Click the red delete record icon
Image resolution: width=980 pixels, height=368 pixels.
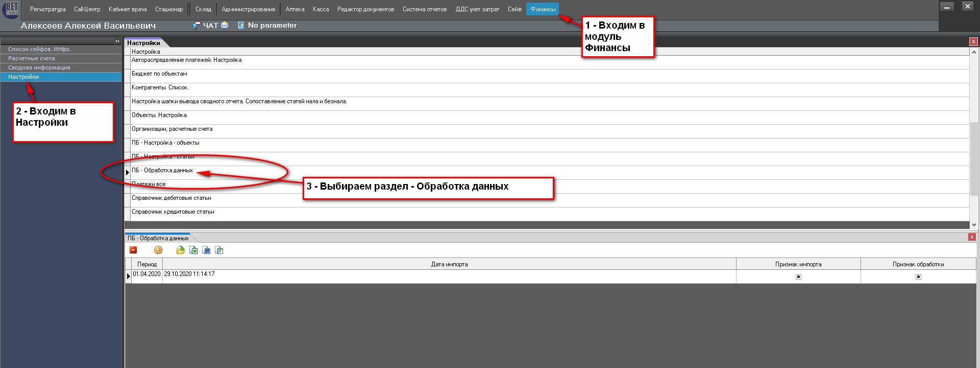click(133, 250)
